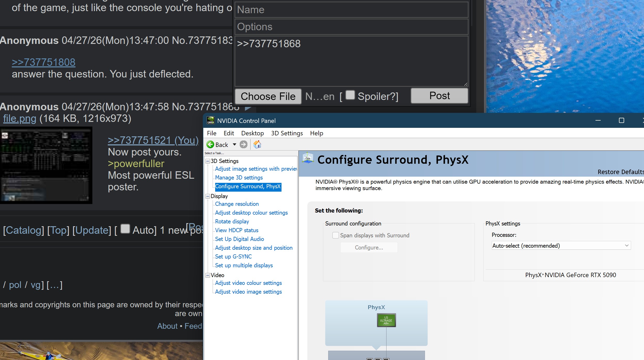Viewport: 644px width, 360px height.
Task: Click the green Back arrow icon
Action: [210, 145]
